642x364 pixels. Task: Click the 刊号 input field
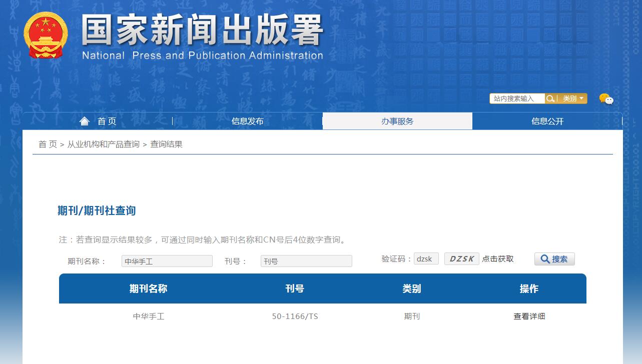(306, 260)
